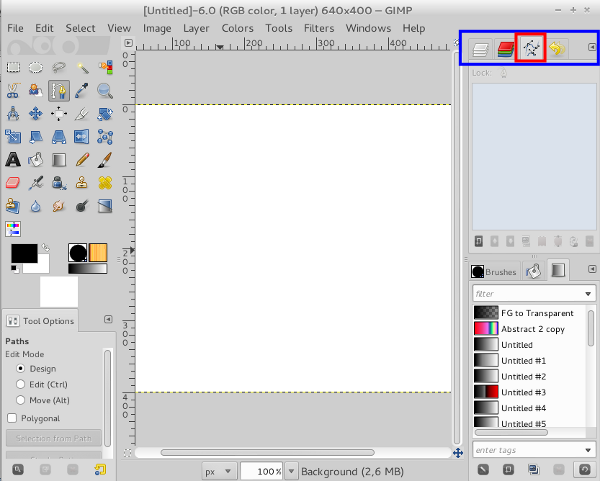This screenshot has height=481, width=600.
Task: Open the Layer menu
Action: (196, 28)
